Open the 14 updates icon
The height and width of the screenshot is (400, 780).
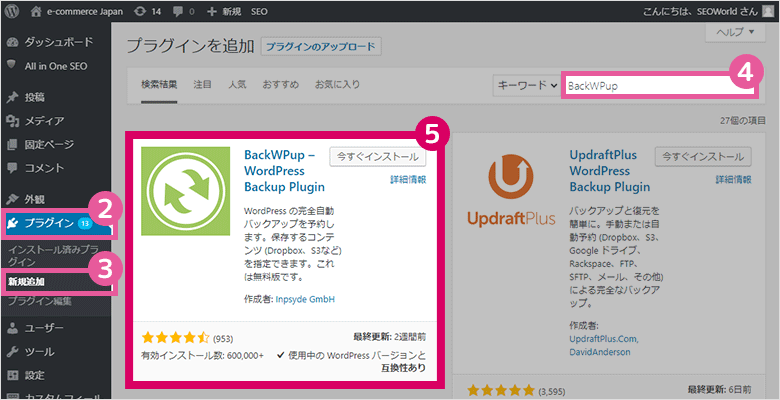pyautogui.click(x=148, y=11)
